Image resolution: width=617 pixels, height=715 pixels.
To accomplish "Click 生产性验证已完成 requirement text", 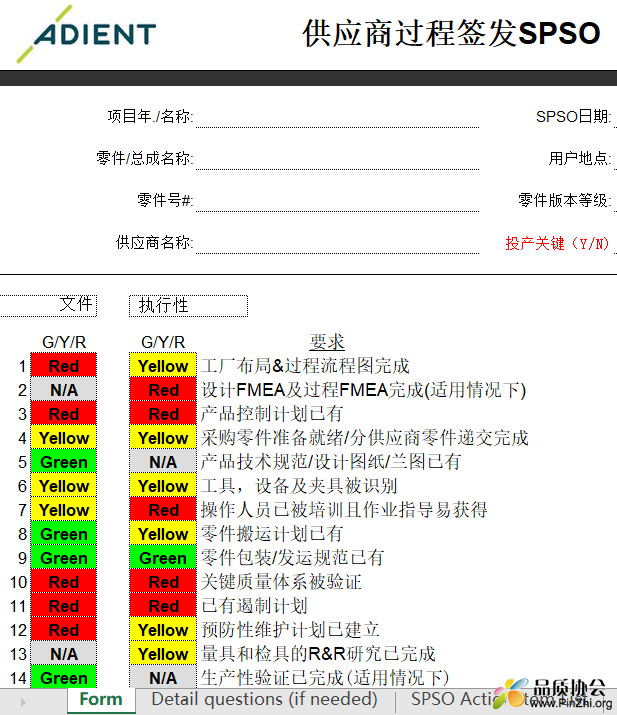I will [x=325, y=678].
